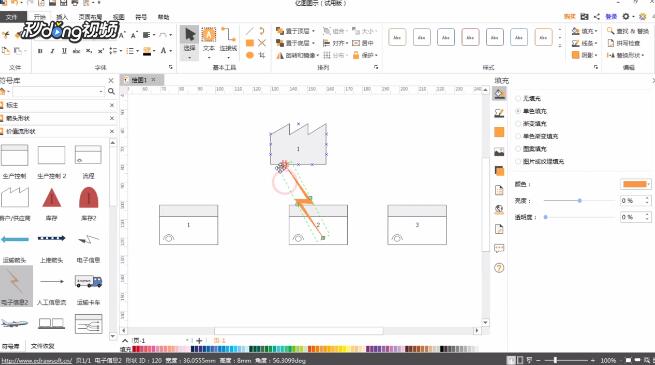Open the layers pane icon in sidebar
Viewport: 655px width, 365px height.
pos(499,171)
